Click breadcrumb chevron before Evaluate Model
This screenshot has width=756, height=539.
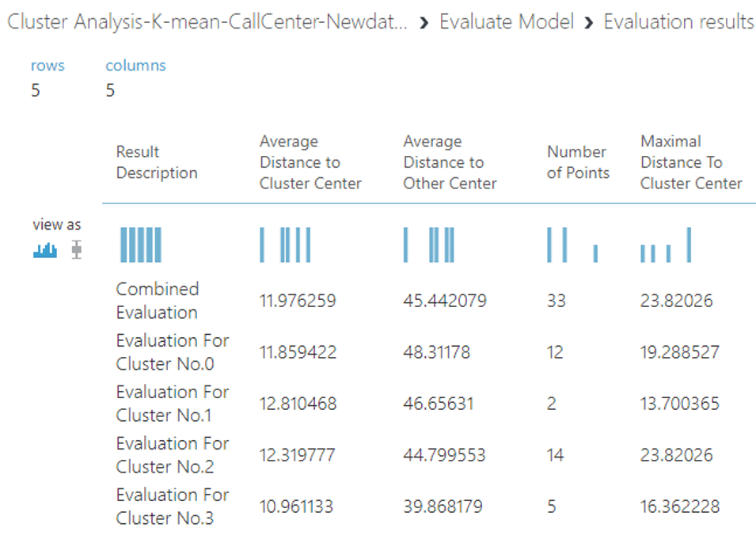click(424, 23)
